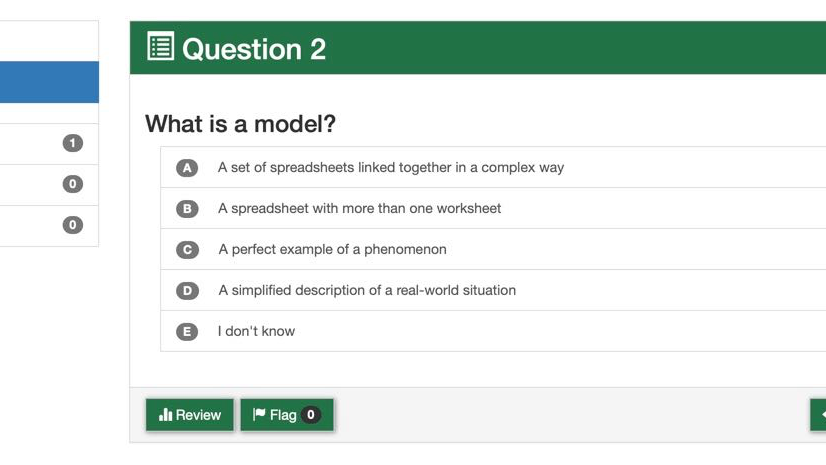Viewport: 826px width, 465px height.
Task: Open the white sidebar row above the blue item
Action: (49, 41)
